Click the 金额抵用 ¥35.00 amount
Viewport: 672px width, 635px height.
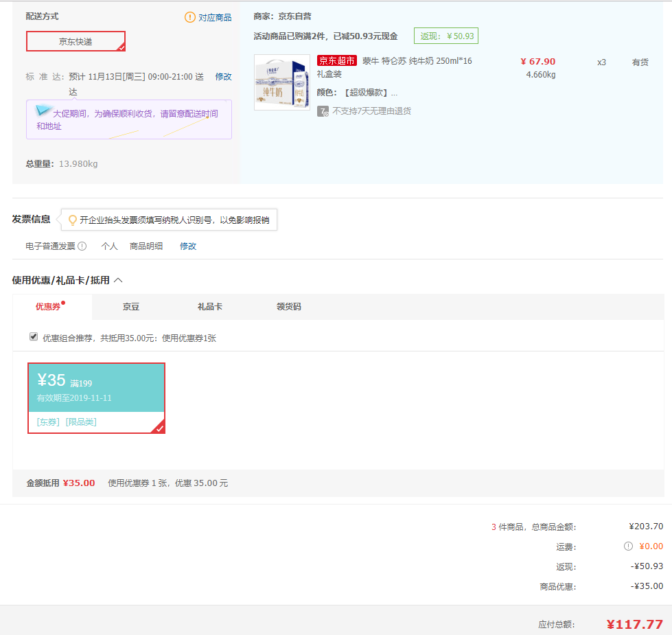click(x=79, y=483)
